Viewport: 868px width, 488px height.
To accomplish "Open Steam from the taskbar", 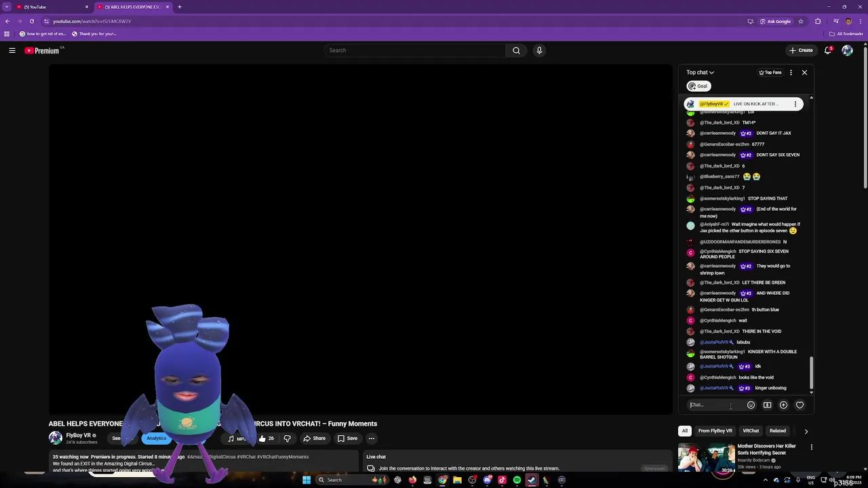I will point(532,480).
